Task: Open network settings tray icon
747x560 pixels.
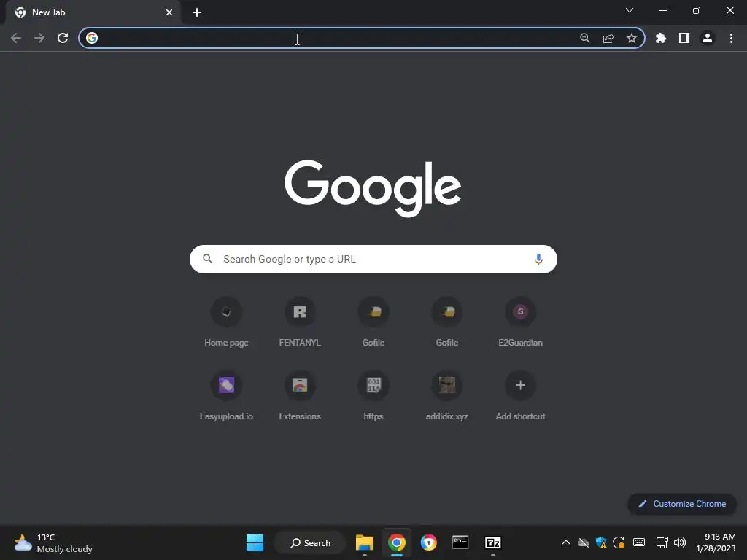Action: click(x=662, y=542)
